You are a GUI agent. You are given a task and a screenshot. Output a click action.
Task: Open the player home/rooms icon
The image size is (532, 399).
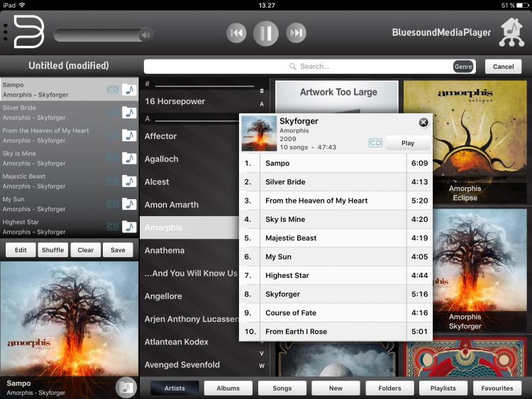point(511,32)
